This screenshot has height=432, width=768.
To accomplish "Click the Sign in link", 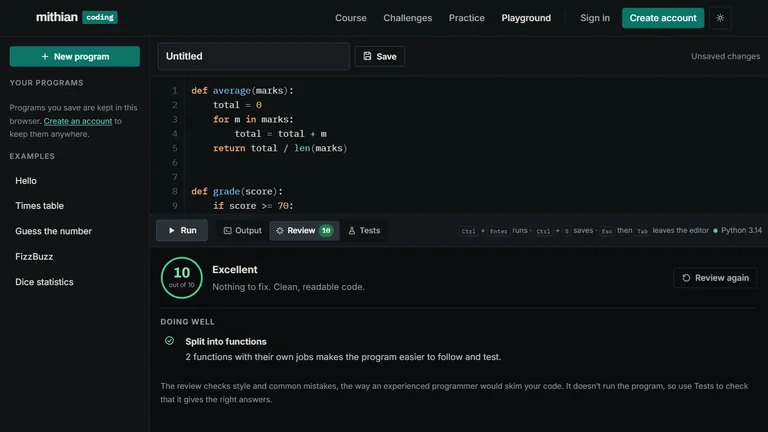I will (x=595, y=18).
